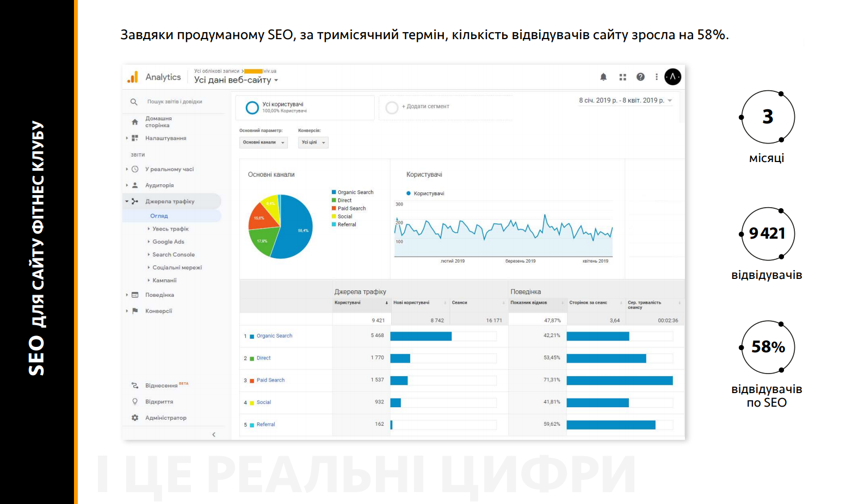The width and height of the screenshot is (846, 504).
Task: Click the search magnifier icon in sidebar
Action: pos(134,102)
